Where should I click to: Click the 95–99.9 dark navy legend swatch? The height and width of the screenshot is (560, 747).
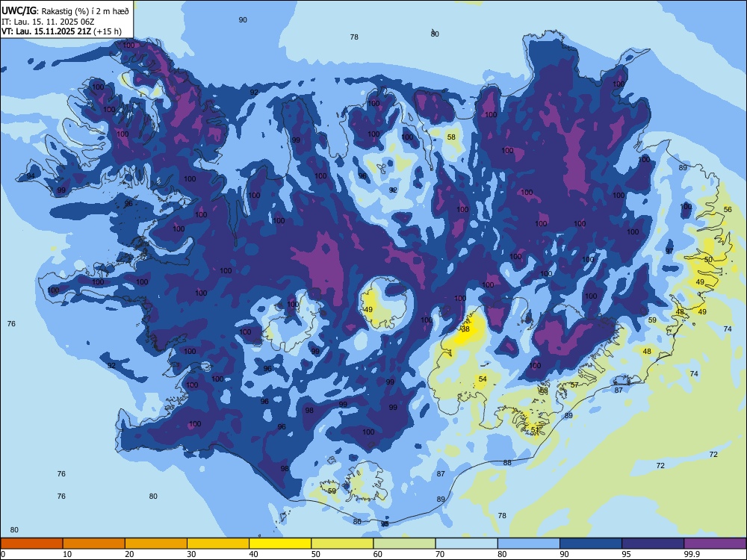653,544
